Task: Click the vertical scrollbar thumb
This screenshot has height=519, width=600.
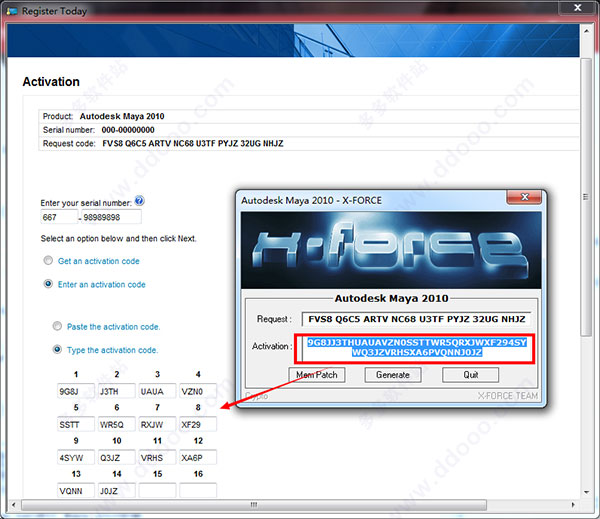Action: click(586, 197)
